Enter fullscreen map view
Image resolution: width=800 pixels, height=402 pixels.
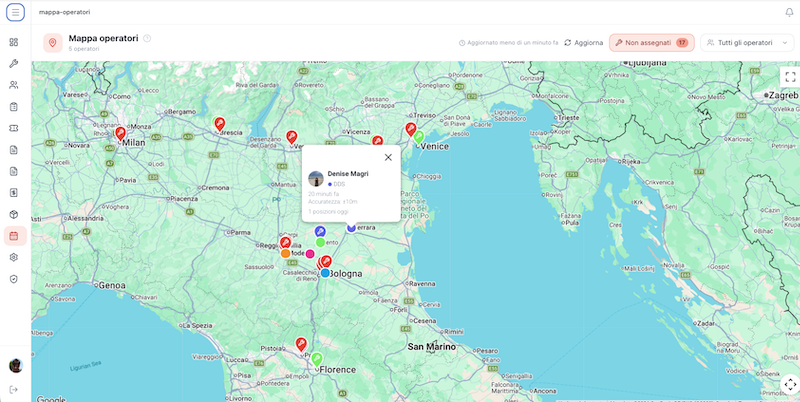[x=790, y=77]
